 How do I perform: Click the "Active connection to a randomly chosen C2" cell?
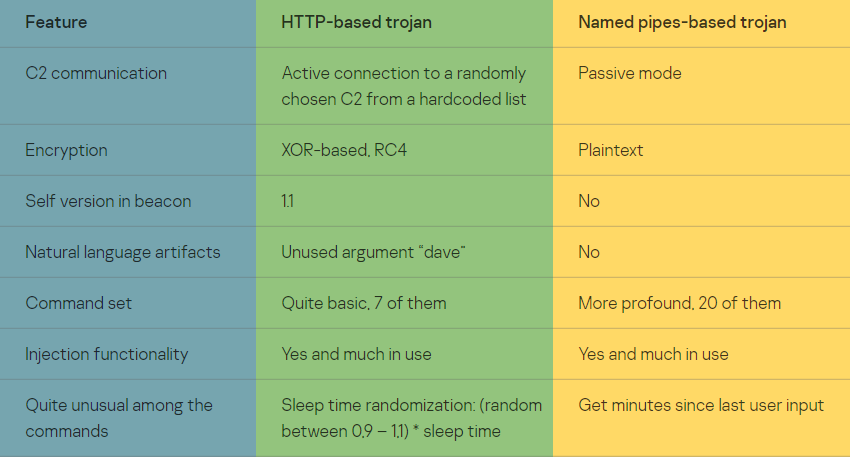pyautogui.click(x=403, y=86)
